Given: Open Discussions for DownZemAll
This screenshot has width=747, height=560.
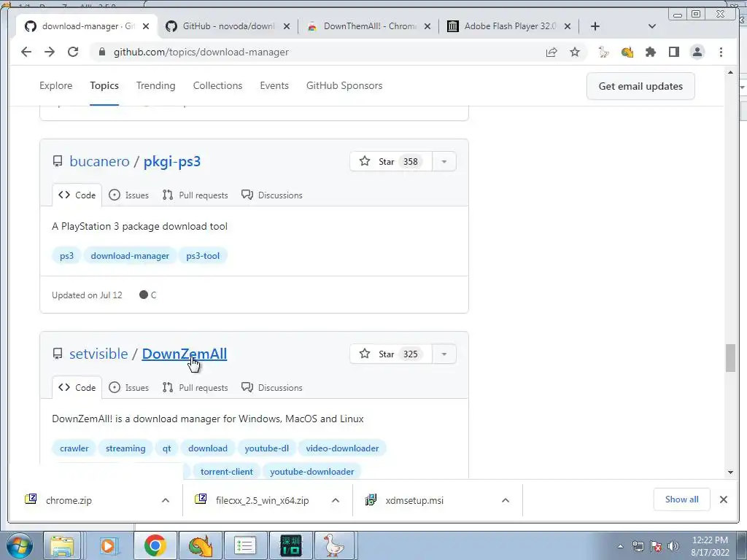Looking at the screenshot, I should point(272,388).
